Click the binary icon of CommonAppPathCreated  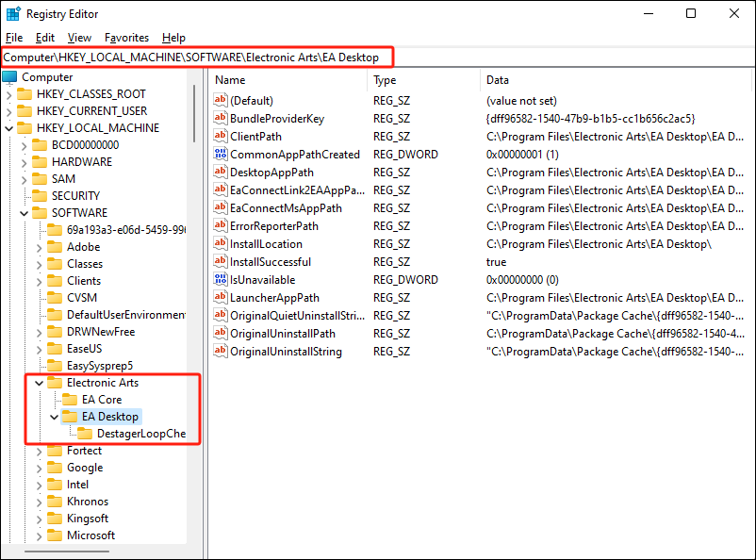pyautogui.click(x=221, y=154)
